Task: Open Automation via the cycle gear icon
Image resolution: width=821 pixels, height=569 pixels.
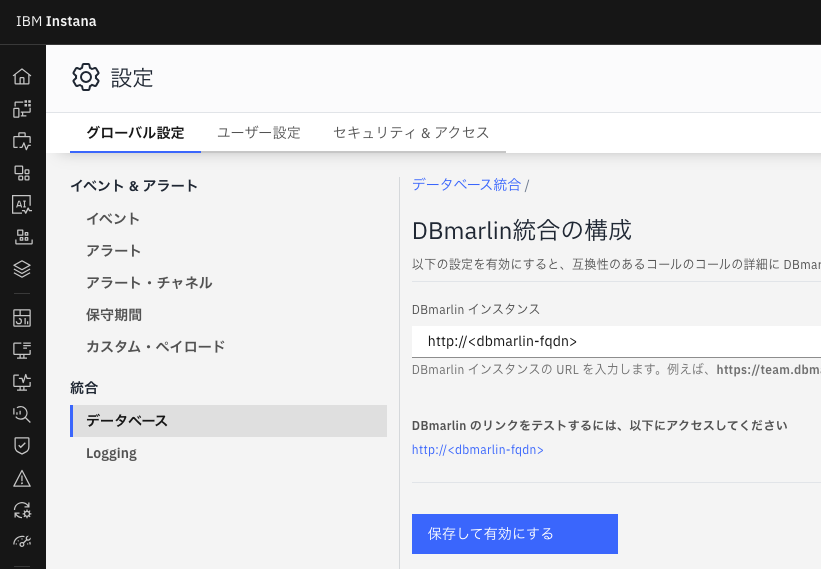Action: click(22, 510)
